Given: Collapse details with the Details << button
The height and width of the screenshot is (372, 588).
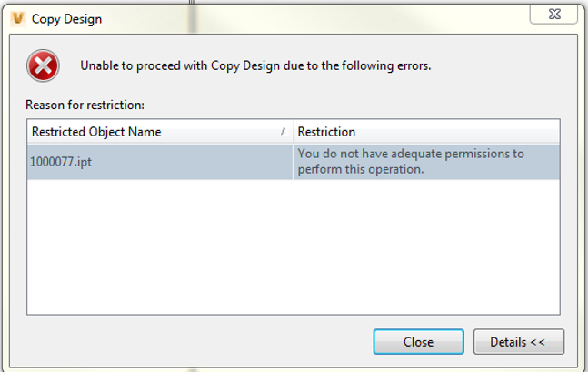Looking at the screenshot, I should (x=518, y=342).
